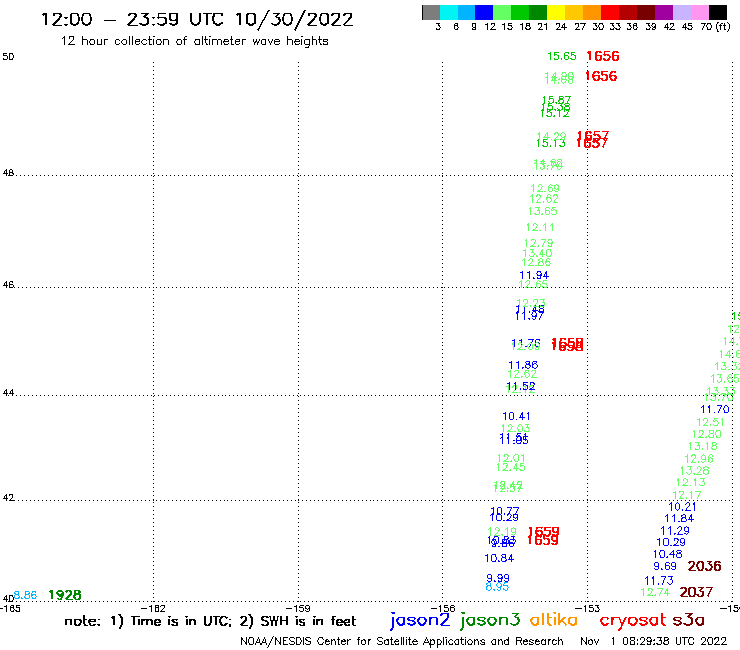The height and width of the screenshot is (650, 740).
Task: Click the blue wave height value '10.21'
Action: tap(682, 506)
